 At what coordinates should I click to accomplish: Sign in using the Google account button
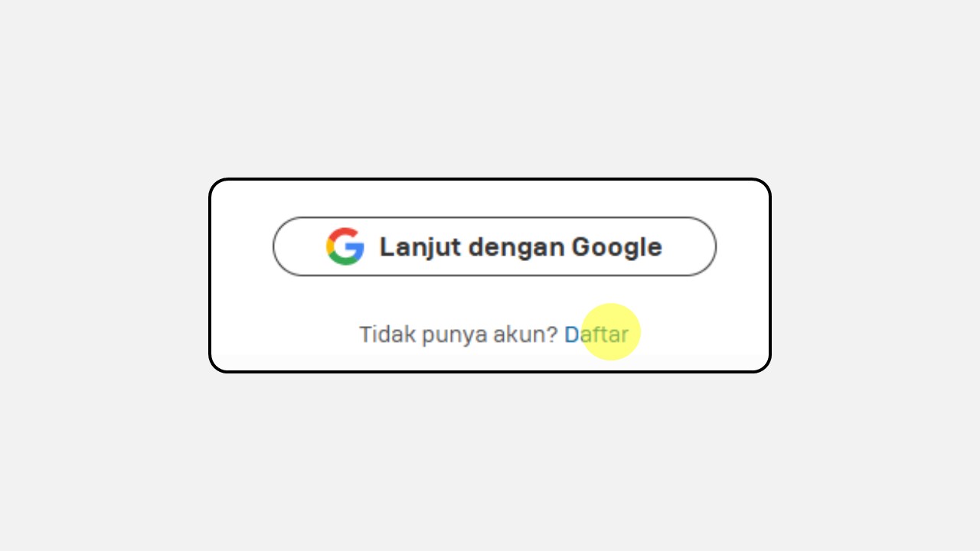[495, 246]
